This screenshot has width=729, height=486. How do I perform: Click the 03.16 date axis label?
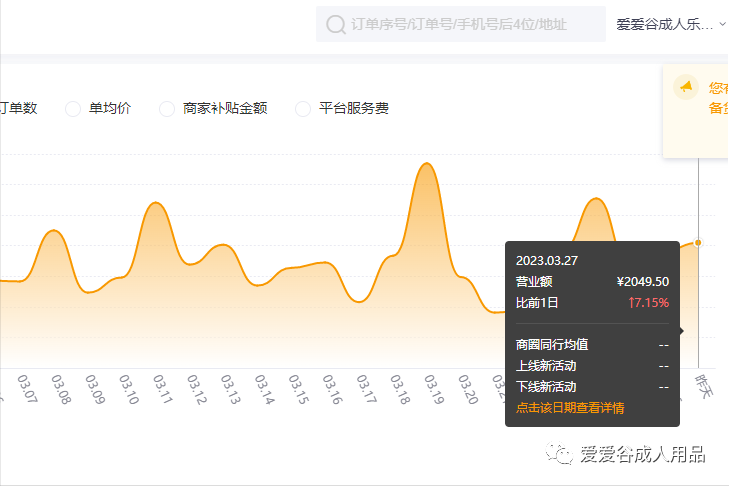333,388
